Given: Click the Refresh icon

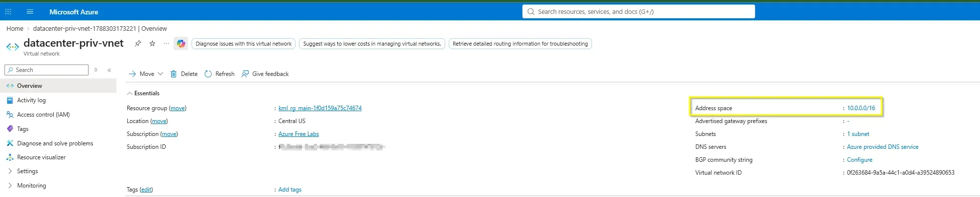Looking at the screenshot, I should [208, 74].
